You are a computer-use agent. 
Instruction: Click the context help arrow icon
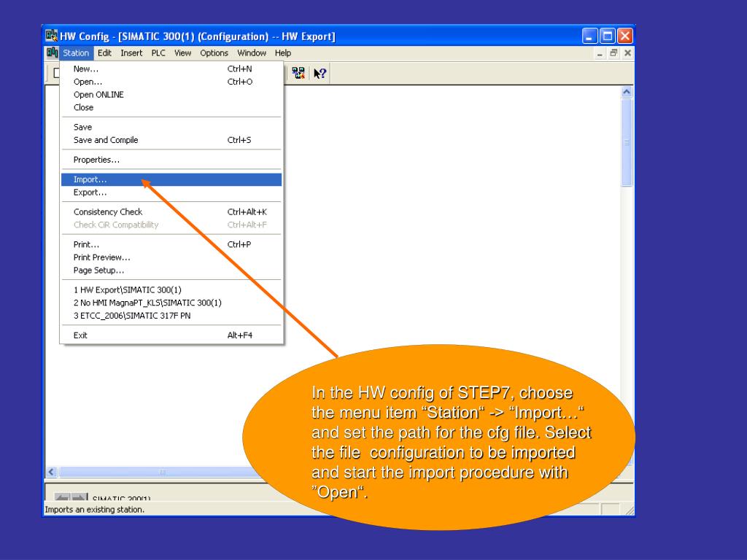320,74
